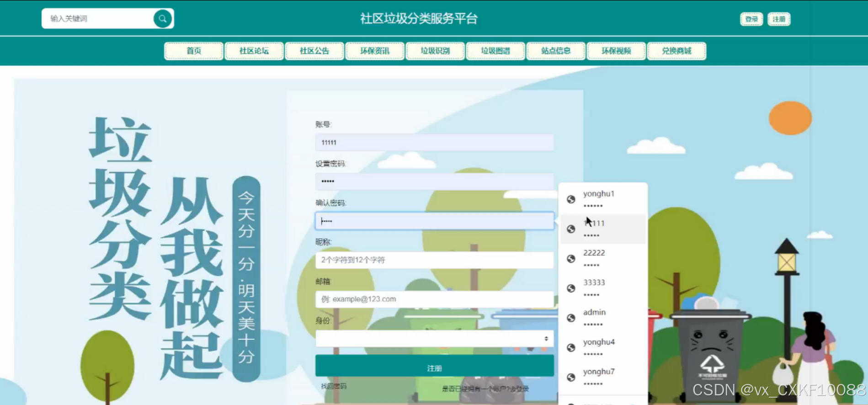Select saved credential 22222

(x=603, y=259)
